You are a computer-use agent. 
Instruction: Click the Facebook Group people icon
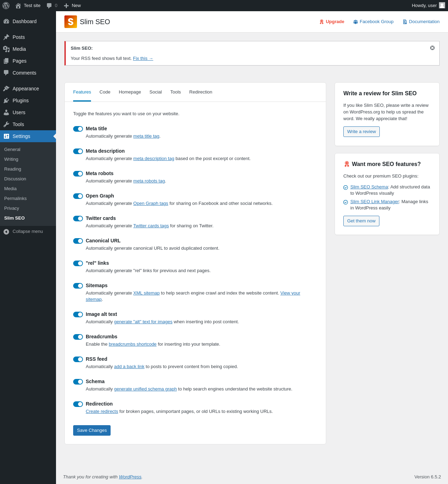(356, 22)
